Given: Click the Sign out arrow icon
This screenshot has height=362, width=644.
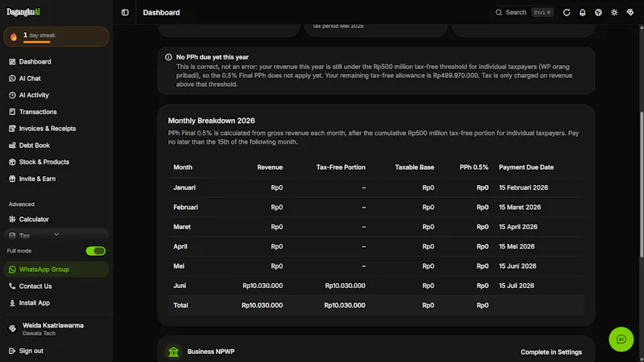Looking at the screenshot, I should click(x=12, y=351).
